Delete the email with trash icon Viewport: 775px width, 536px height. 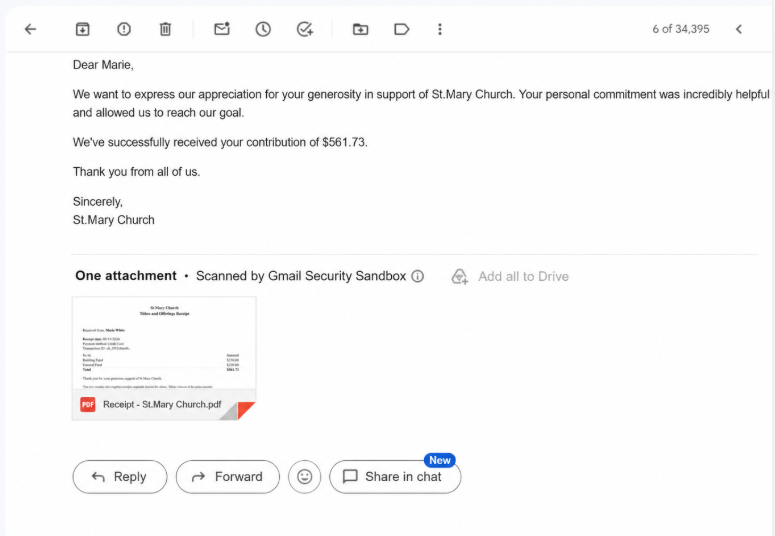point(165,29)
